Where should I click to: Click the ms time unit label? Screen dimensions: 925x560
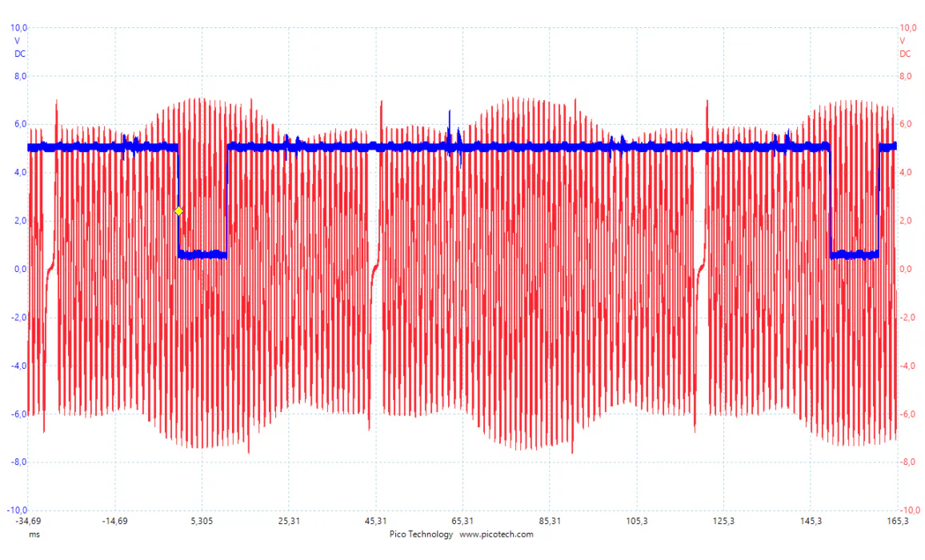tap(34, 534)
